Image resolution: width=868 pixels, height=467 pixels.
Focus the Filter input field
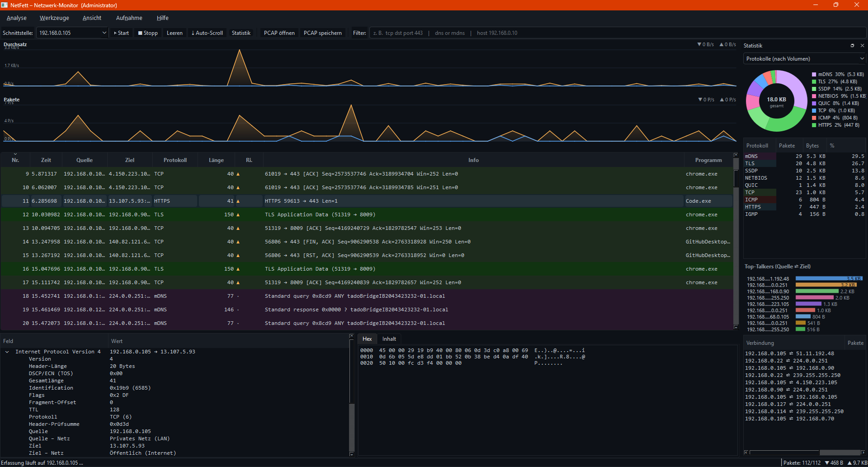618,33
